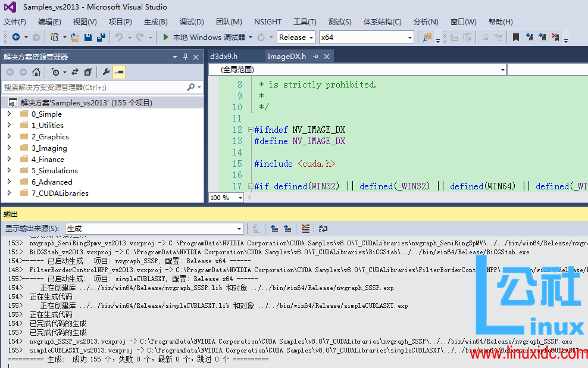Toggle word wrap in the Output panel
The height and width of the screenshot is (368, 588).
pyautogui.click(x=323, y=229)
